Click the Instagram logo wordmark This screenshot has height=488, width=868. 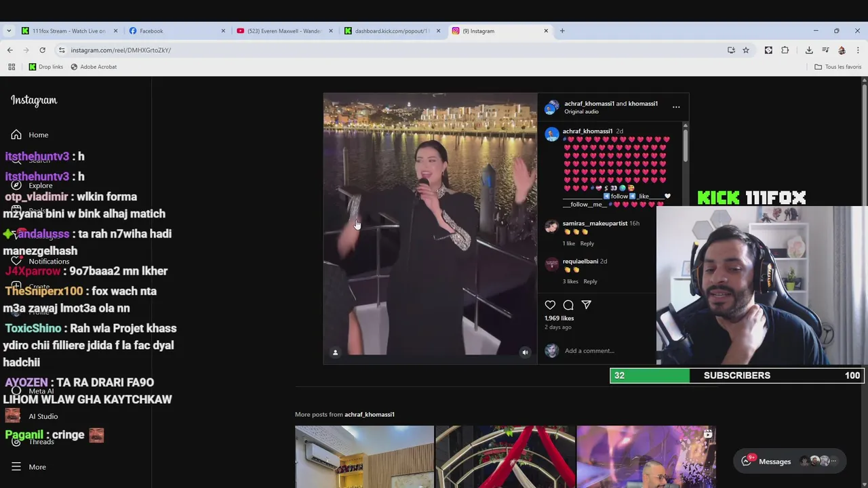[34, 100]
